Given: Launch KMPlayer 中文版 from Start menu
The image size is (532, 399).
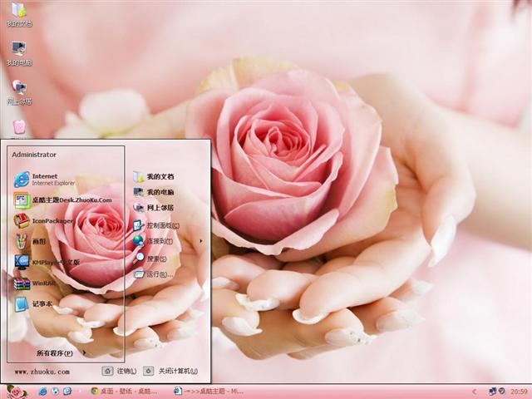Looking at the screenshot, I should point(47,262).
